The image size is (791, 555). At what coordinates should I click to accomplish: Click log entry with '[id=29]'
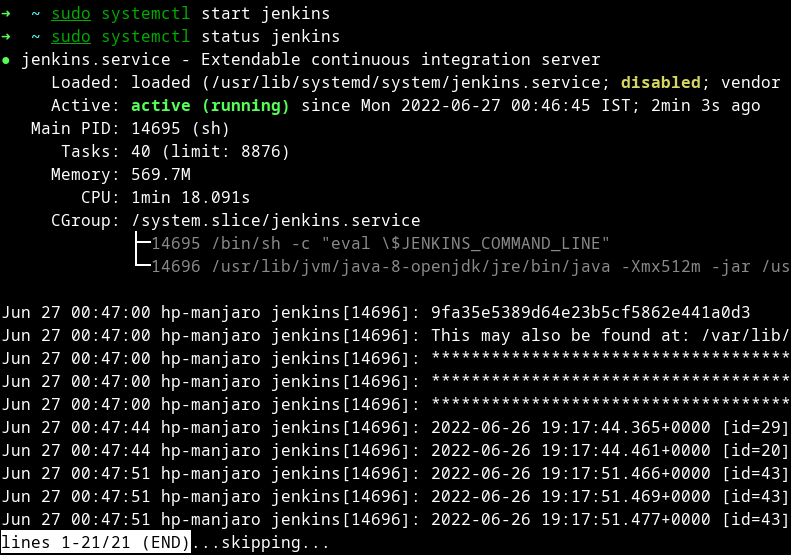coord(396,428)
